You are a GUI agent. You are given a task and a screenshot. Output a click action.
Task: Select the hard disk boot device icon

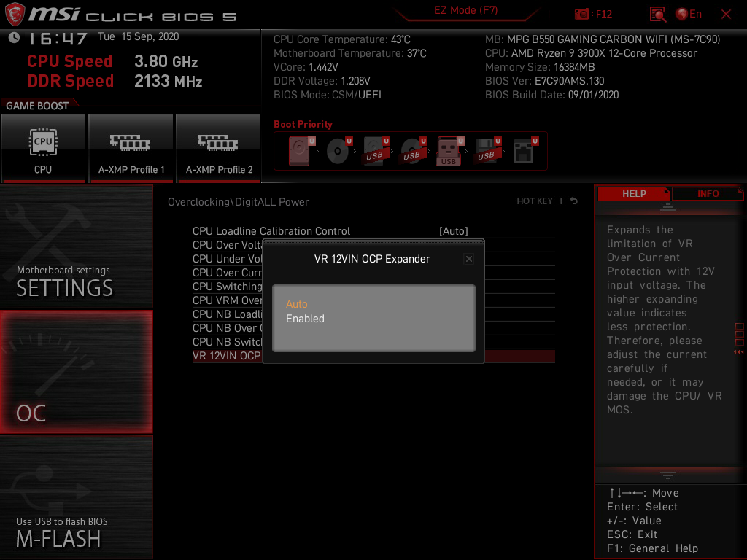301,151
